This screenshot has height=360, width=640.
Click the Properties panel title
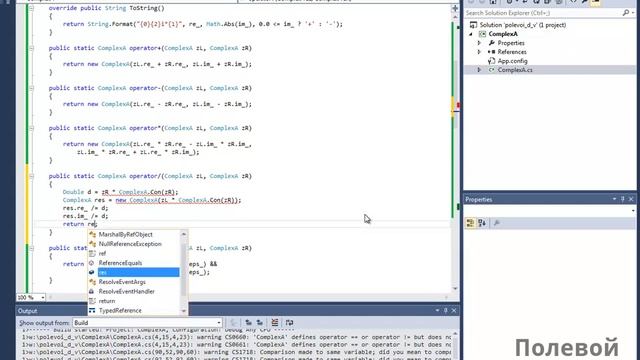coord(479,200)
